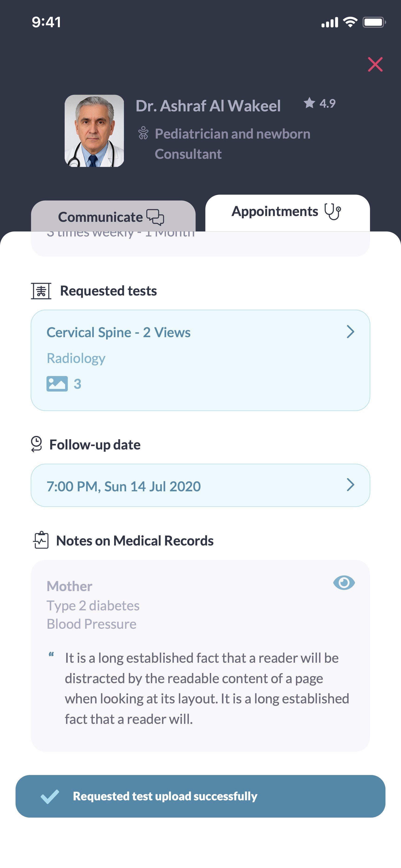This screenshot has width=401, height=868.
Task: View Dr. Ashraf Al Wakeel's profile photo
Action: coord(94,131)
